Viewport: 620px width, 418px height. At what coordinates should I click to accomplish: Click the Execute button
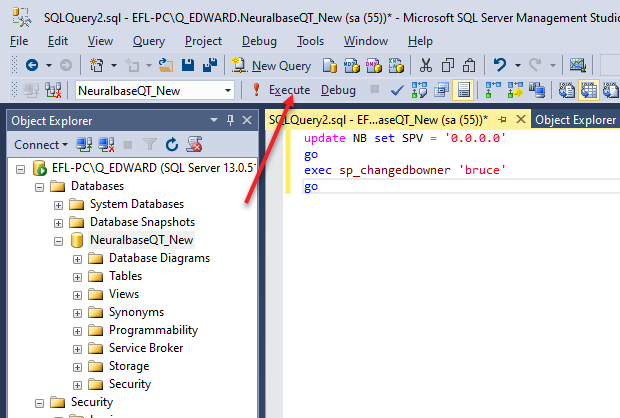282,90
